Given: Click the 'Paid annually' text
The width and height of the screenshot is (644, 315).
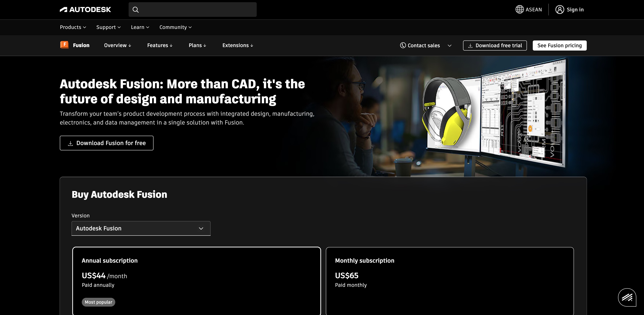Looking at the screenshot, I should click(98, 285).
